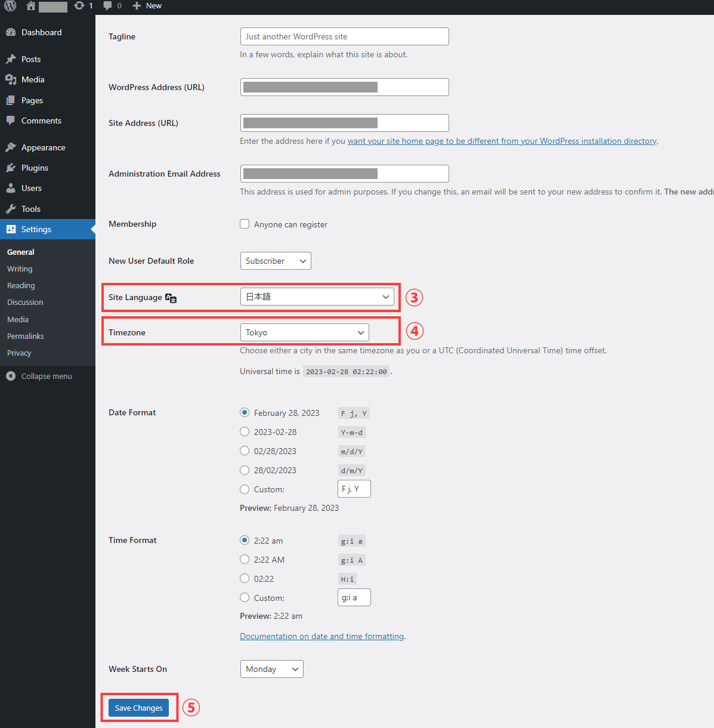Screen dimensions: 714x728
Task: Open the Timezone dropdown showing Tokyo
Action: tap(304, 332)
